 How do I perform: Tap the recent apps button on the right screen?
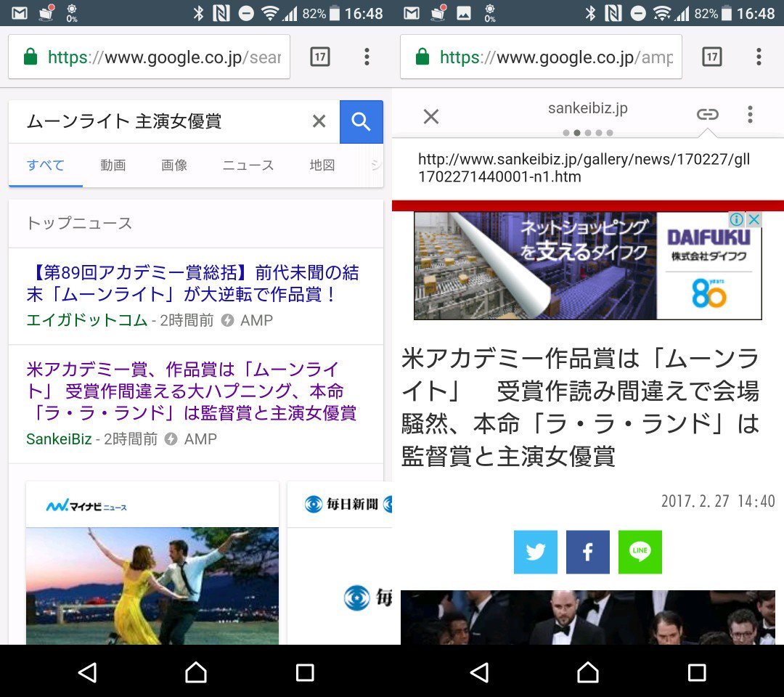pyautogui.click(x=697, y=672)
